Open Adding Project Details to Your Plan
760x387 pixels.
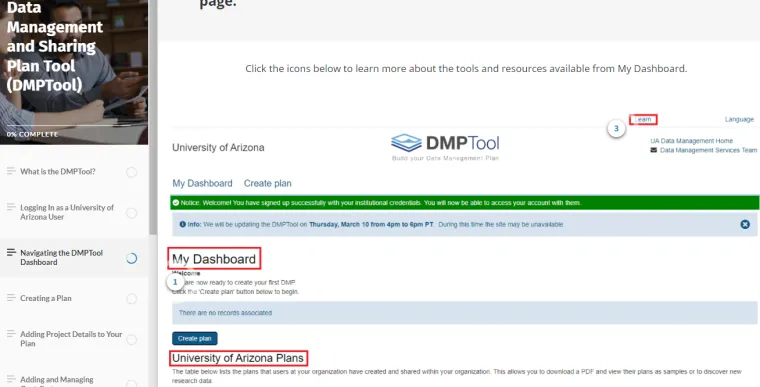tap(71, 339)
